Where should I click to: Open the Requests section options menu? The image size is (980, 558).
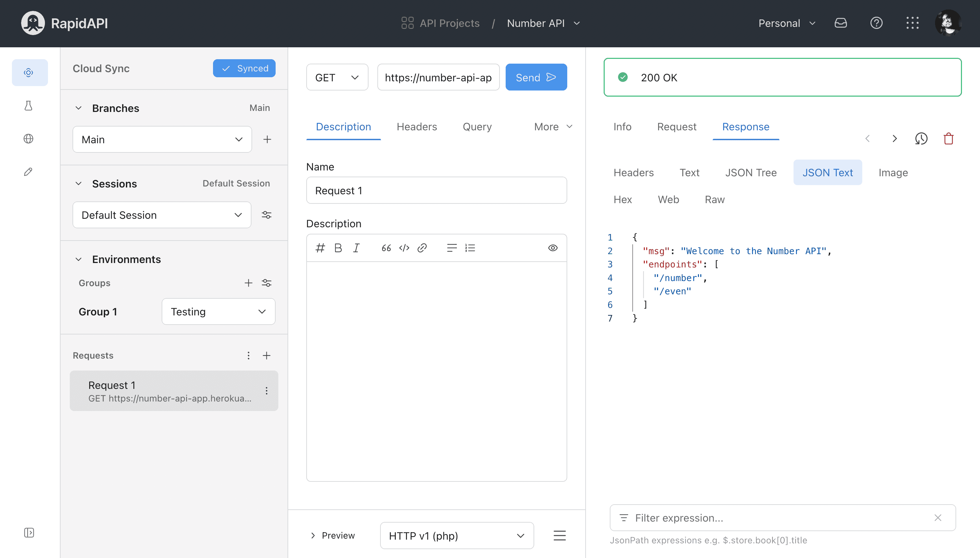point(248,356)
